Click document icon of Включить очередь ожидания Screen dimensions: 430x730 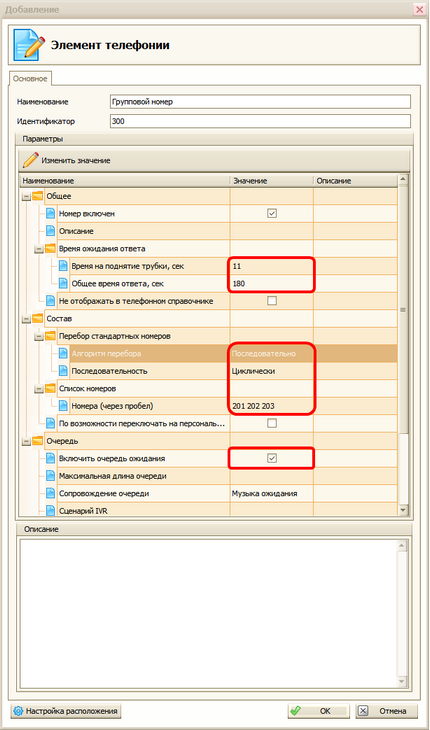click(x=50, y=459)
